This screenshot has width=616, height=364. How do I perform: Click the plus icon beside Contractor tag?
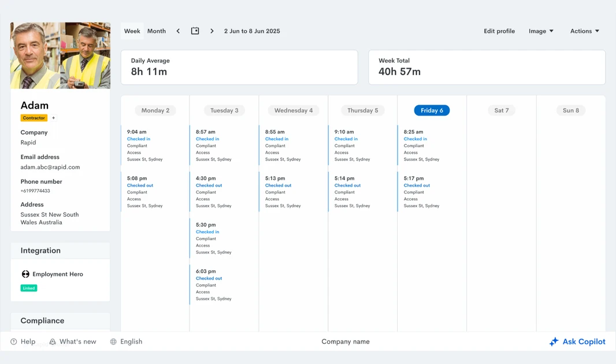(x=53, y=118)
